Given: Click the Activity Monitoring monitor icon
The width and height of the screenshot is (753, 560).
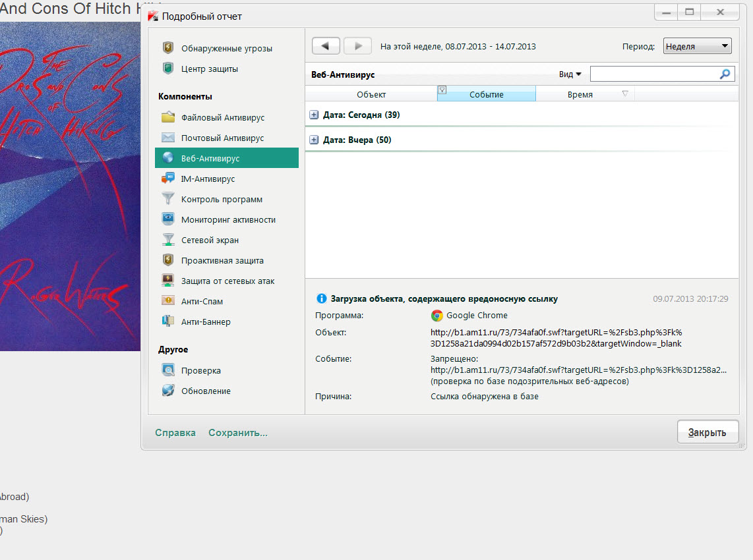Looking at the screenshot, I should [x=167, y=219].
